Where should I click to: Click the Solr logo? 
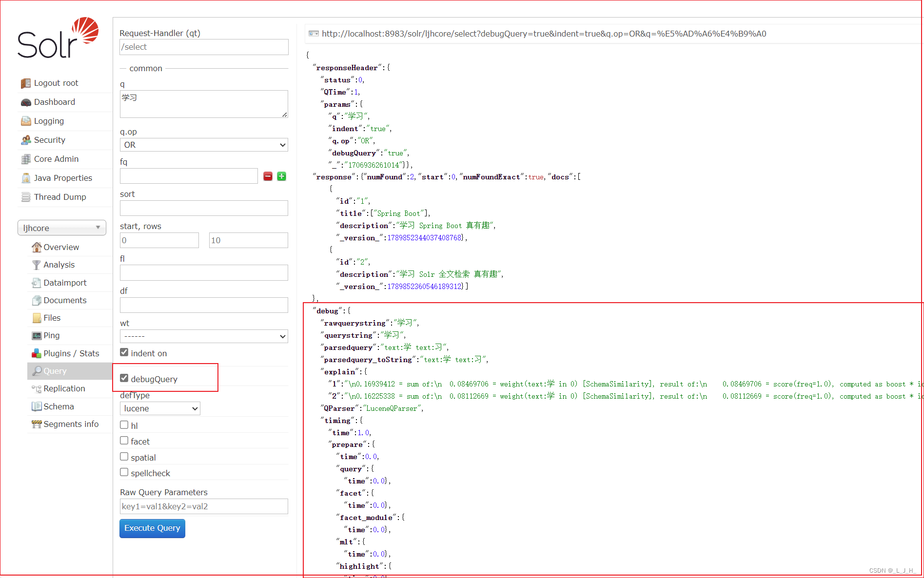[58, 38]
